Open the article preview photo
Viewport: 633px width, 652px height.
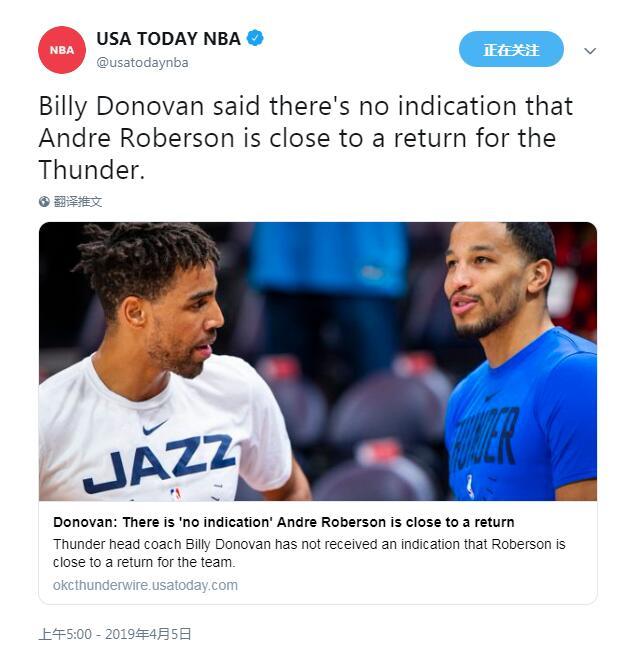coord(318,361)
